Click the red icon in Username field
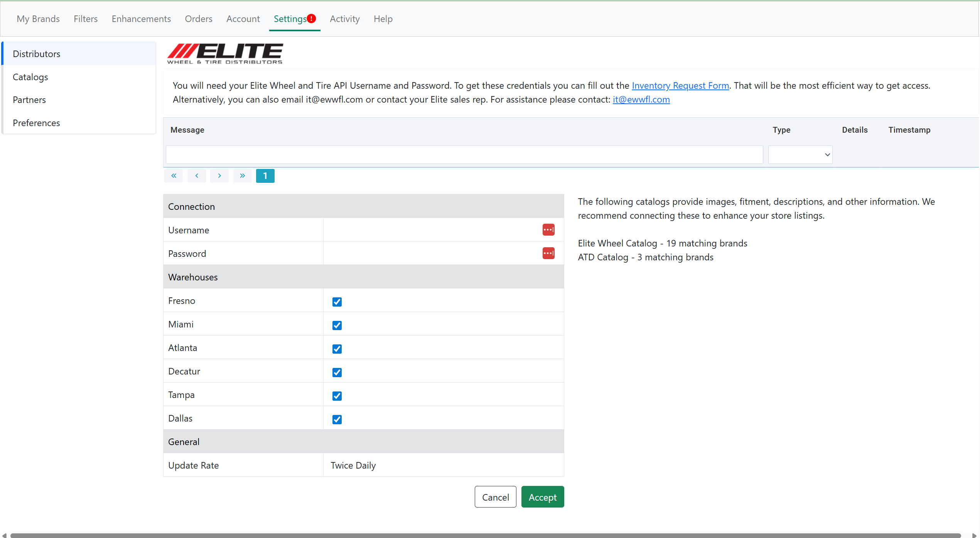 coord(548,230)
